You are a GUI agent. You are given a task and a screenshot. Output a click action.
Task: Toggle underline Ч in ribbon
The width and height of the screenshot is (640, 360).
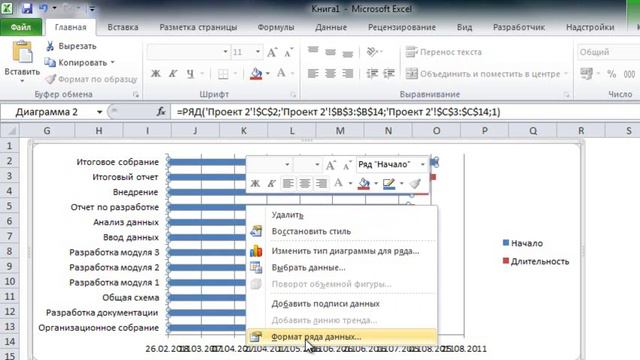click(190, 74)
